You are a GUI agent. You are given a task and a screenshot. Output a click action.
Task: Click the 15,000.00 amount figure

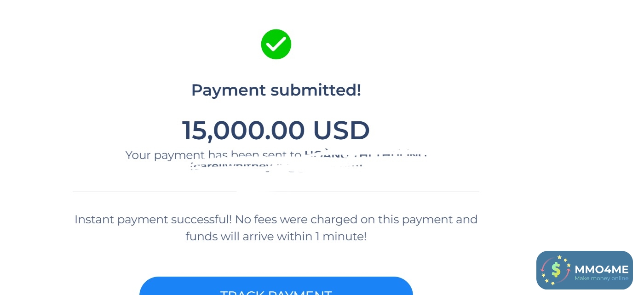[243, 130]
